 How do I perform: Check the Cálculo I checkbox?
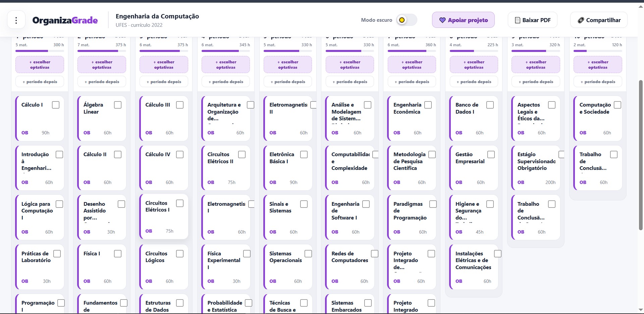[56, 105]
